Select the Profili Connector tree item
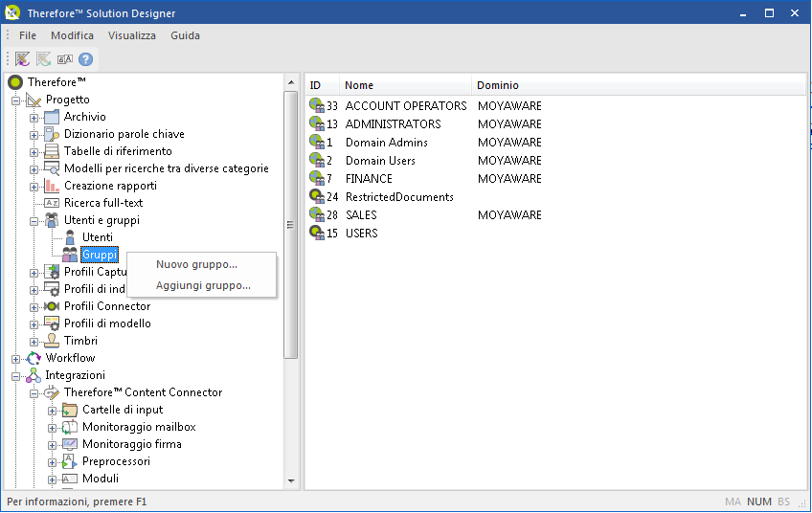 pos(107,306)
